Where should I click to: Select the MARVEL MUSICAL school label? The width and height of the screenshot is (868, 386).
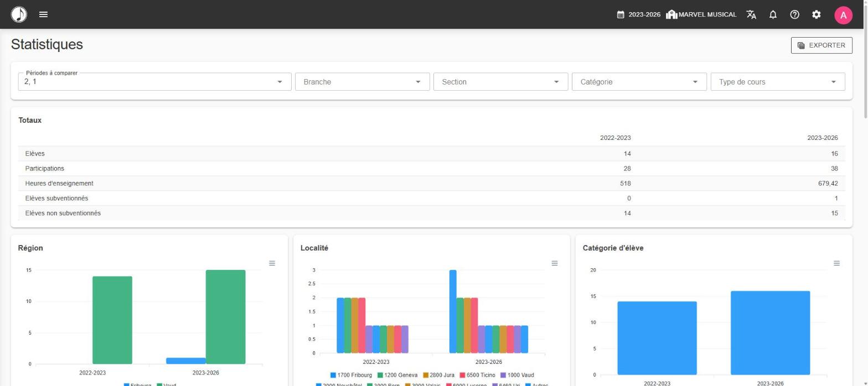[x=707, y=14]
